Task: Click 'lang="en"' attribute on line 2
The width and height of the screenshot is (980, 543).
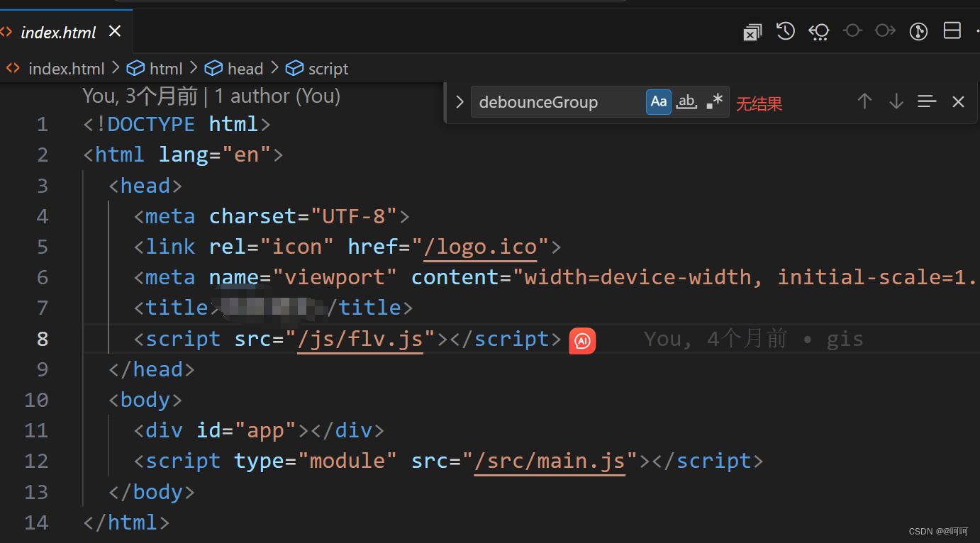Action: pyautogui.click(x=215, y=155)
